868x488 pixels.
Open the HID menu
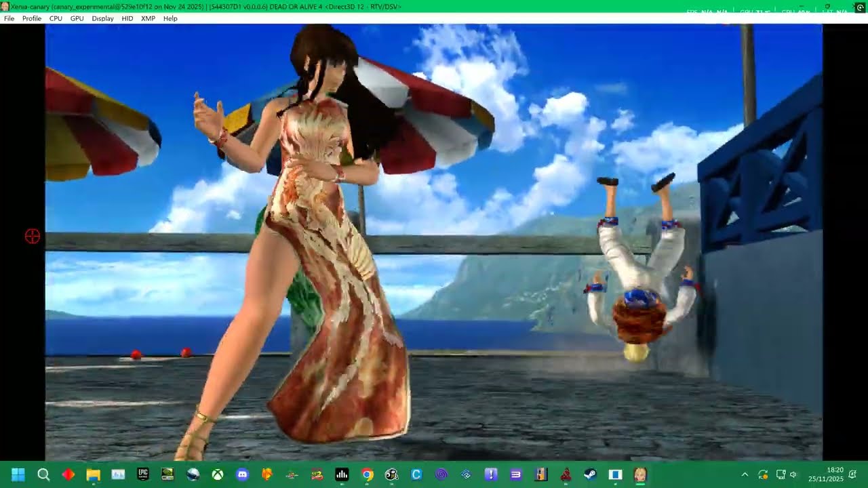127,18
